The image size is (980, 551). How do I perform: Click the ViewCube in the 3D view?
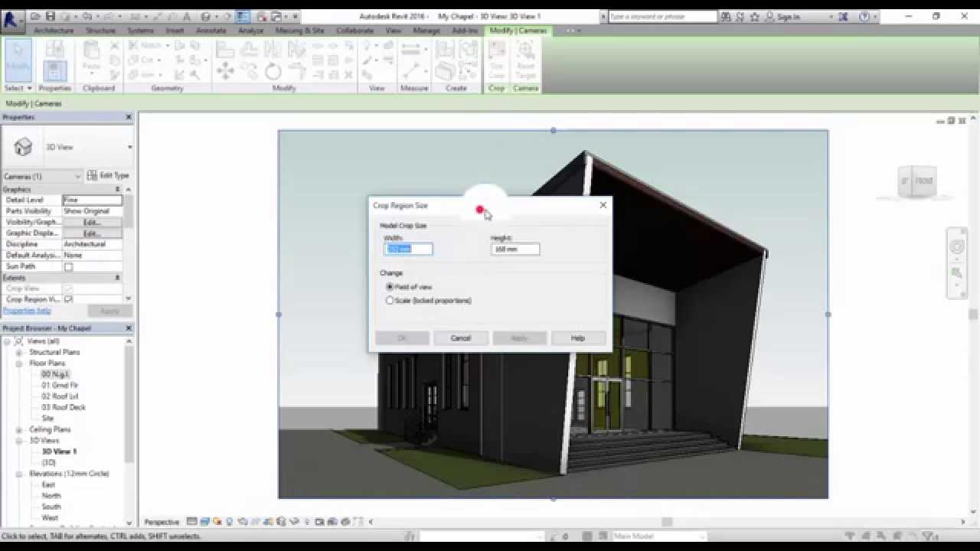coord(917,181)
